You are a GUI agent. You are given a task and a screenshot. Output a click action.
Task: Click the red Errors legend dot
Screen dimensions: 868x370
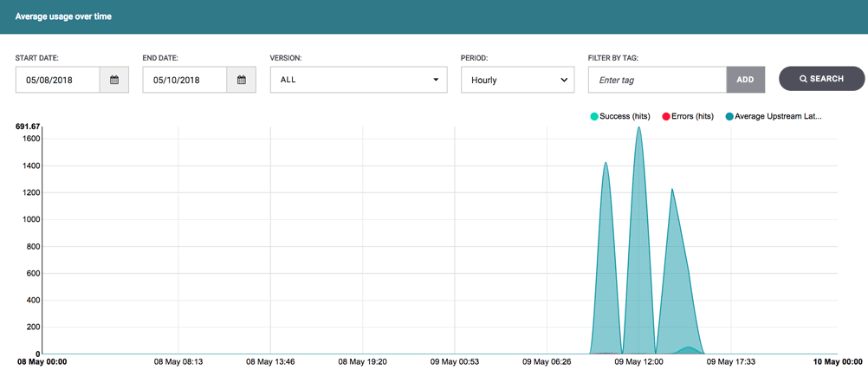pyautogui.click(x=666, y=116)
